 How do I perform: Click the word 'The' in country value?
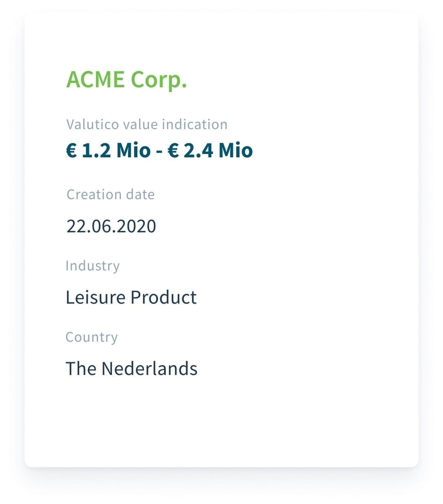[81, 368]
